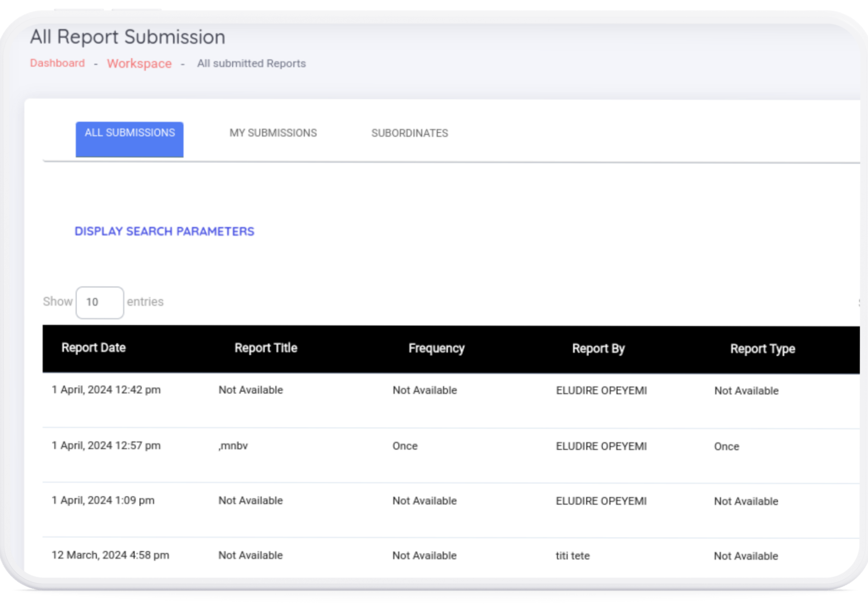The height and width of the screenshot is (615, 868).
Task: Sort by Frequency column header
Action: 436,348
